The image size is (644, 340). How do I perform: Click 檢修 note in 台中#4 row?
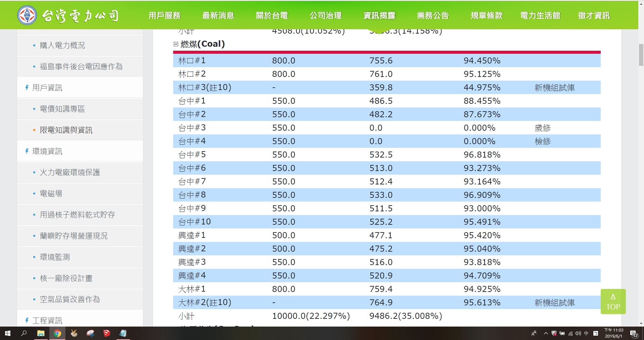[543, 141]
